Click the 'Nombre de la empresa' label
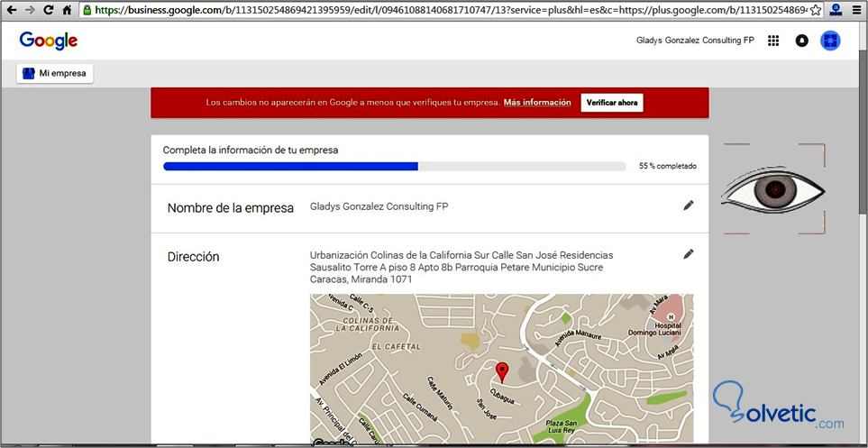This screenshot has width=868, height=448. tap(230, 208)
